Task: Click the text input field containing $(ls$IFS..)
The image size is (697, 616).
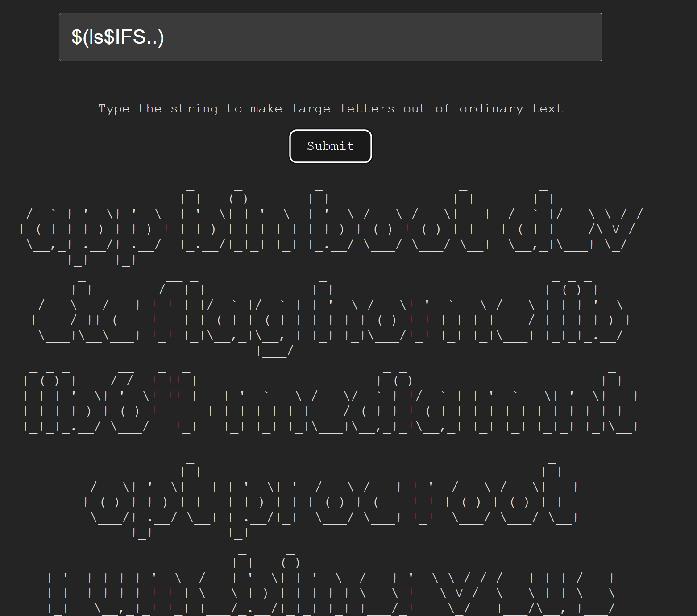Action: (330, 37)
